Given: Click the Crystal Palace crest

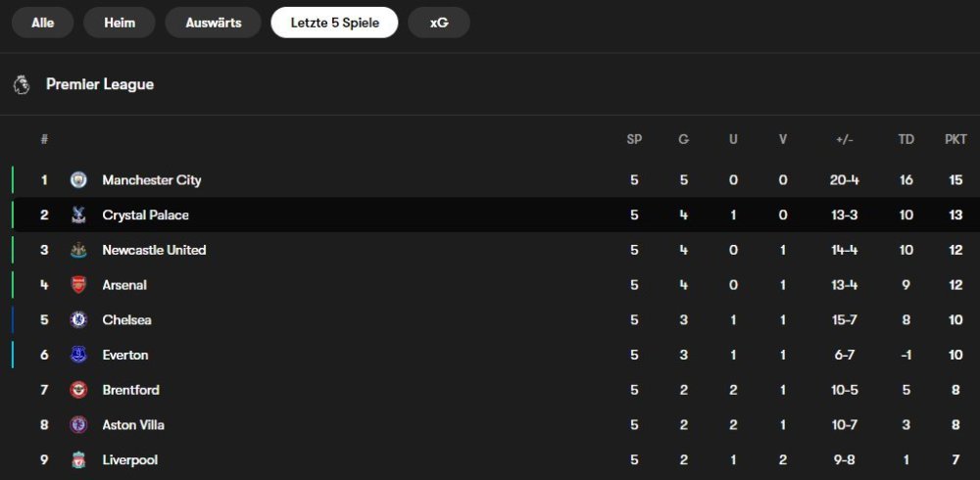Looking at the screenshot, I should tap(78, 216).
